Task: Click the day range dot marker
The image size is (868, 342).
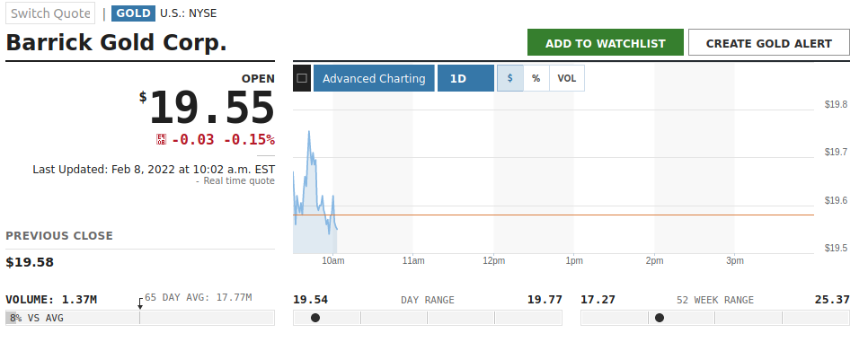Action: pos(315,318)
